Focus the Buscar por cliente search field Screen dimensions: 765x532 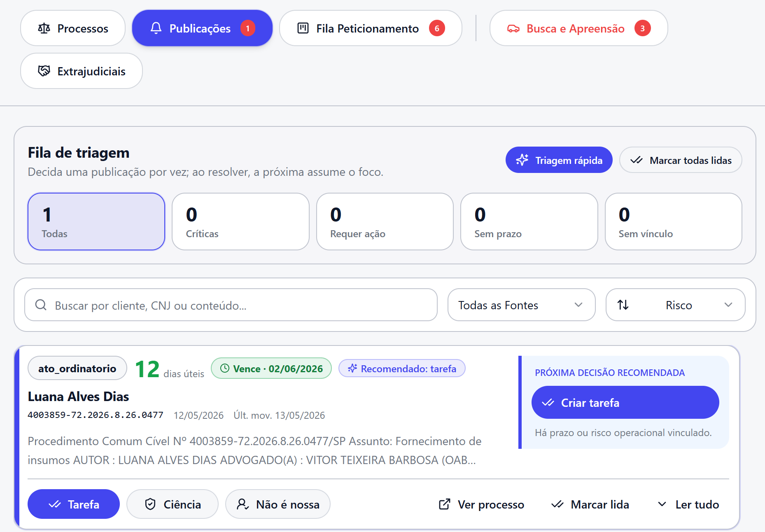click(x=231, y=305)
